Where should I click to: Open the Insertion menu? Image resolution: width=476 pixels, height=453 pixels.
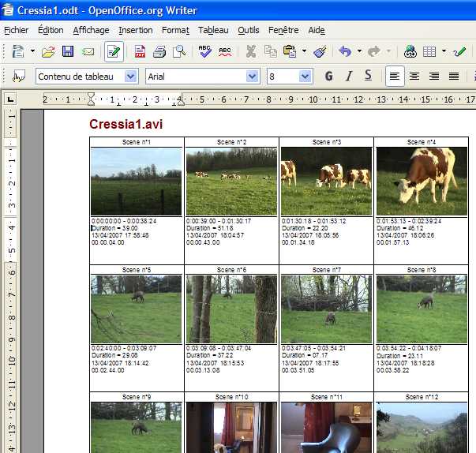coord(136,30)
